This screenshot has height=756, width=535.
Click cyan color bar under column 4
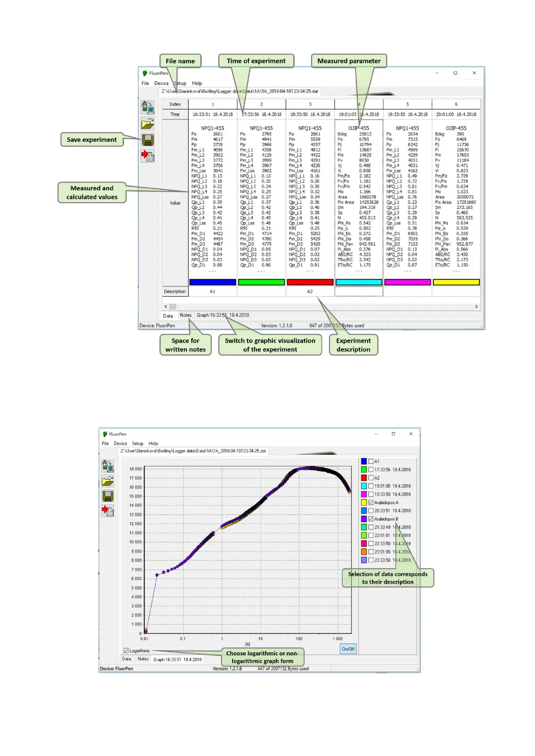[x=359, y=282]
